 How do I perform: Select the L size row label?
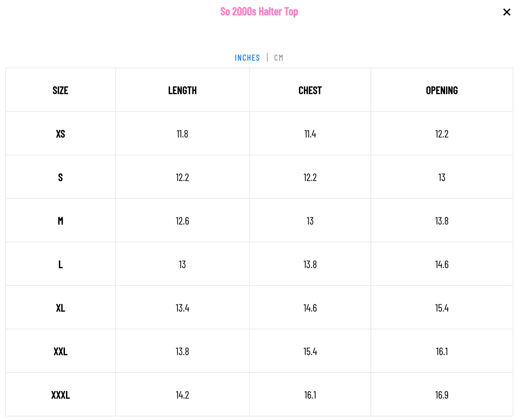point(60,264)
